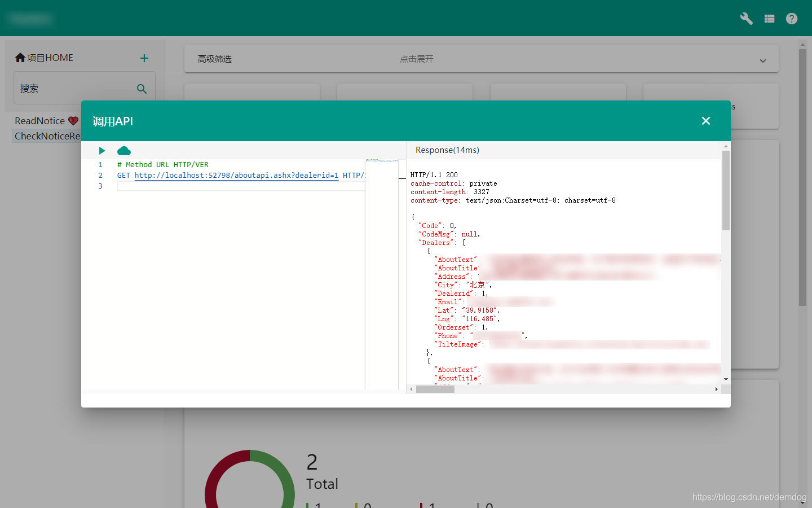
Task: Click 点击展开 text to expand filters
Action: 417,59
